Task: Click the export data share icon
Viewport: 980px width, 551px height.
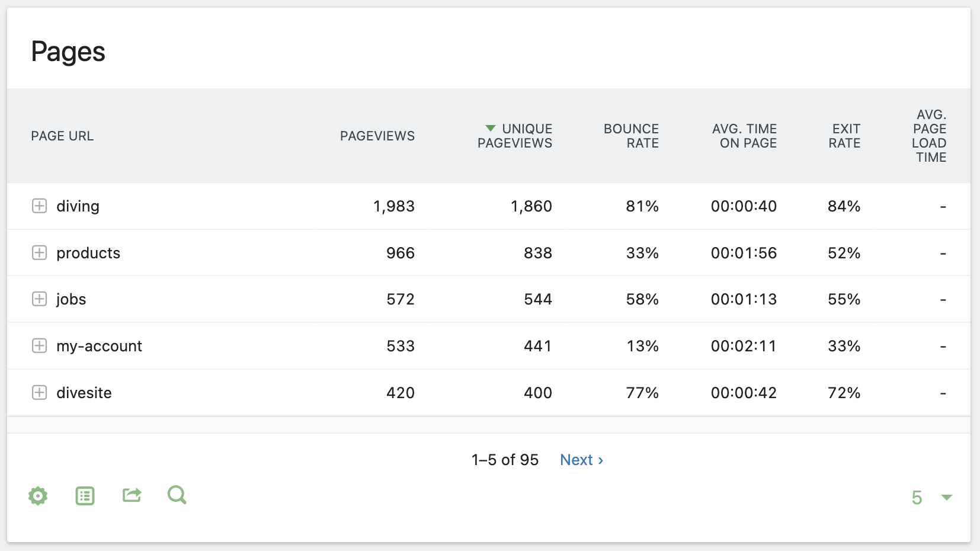Action: tap(132, 495)
